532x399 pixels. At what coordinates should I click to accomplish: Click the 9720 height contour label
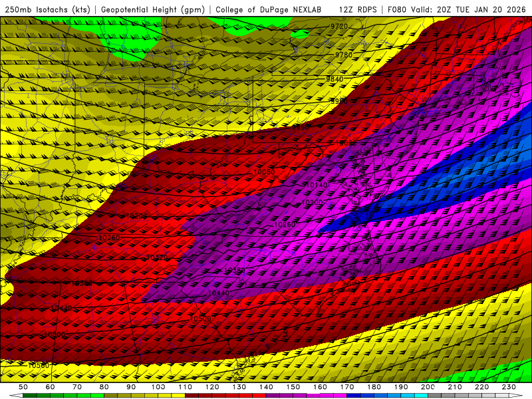pyautogui.click(x=339, y=27)
